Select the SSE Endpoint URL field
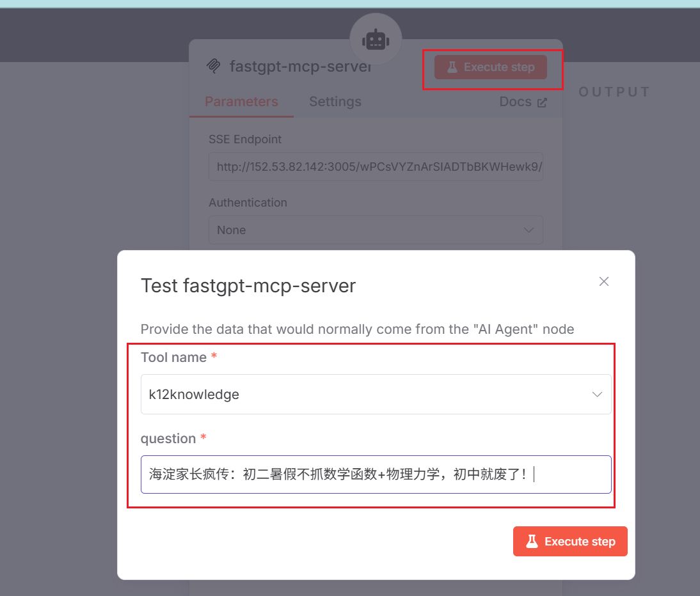 pos(376,166)
